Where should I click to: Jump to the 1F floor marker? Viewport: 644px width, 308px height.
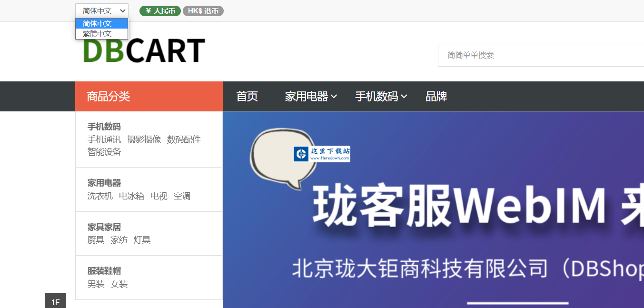(x=55, y=301)
